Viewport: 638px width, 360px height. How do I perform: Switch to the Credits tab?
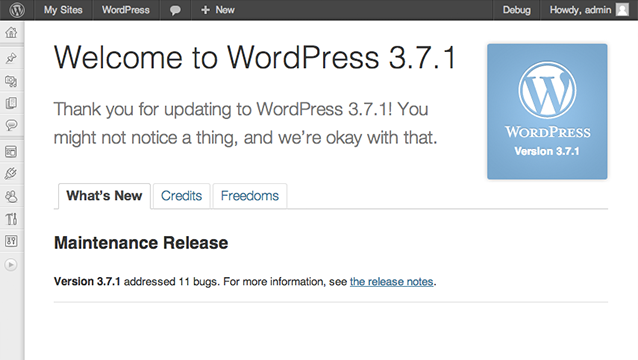point(181,196)
